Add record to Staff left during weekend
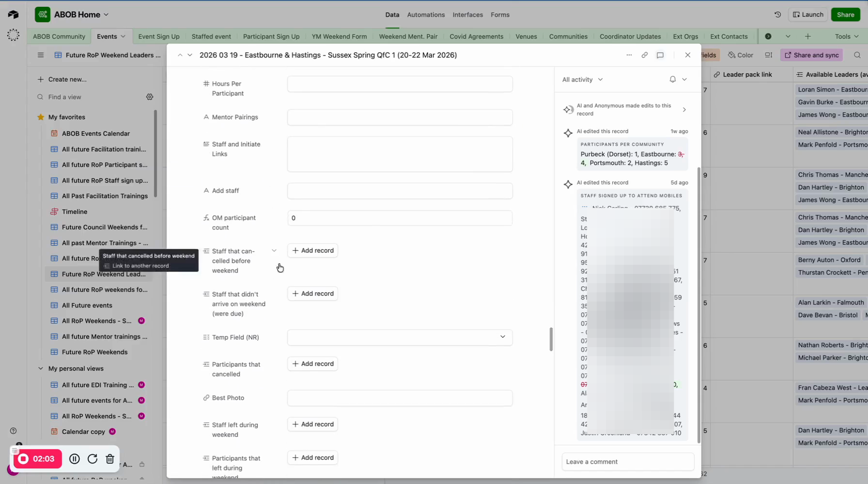The height and width of the screenshot is (484, 868). click(x=312, y=424)
